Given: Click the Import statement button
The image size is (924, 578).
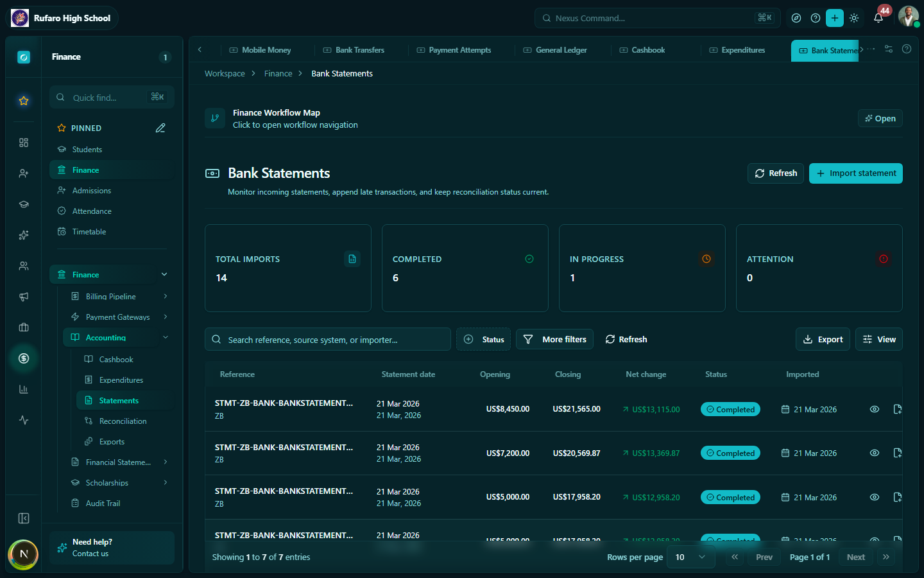Looking at the screenshot, I should [856, 173].
